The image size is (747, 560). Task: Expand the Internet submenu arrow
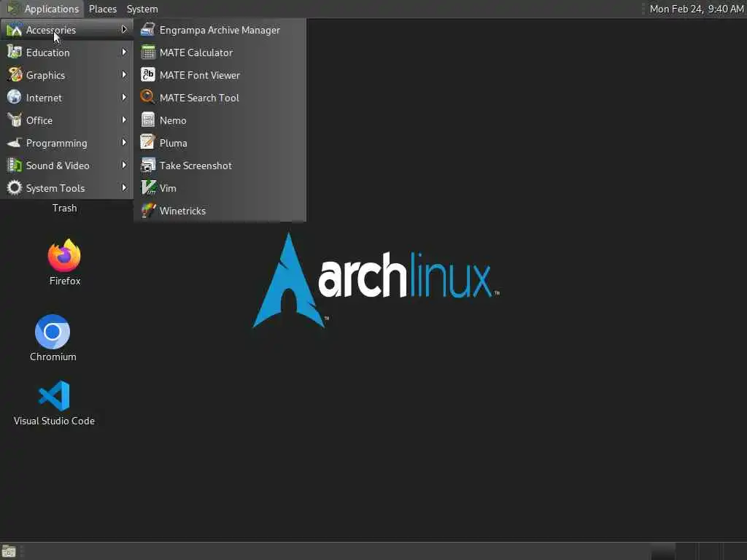pos(124,97)
